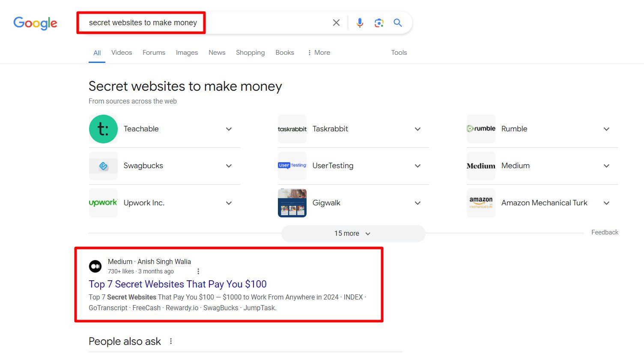Switch to the Shopping tab
The image size is (644, 353).
[x=250, y=53]
